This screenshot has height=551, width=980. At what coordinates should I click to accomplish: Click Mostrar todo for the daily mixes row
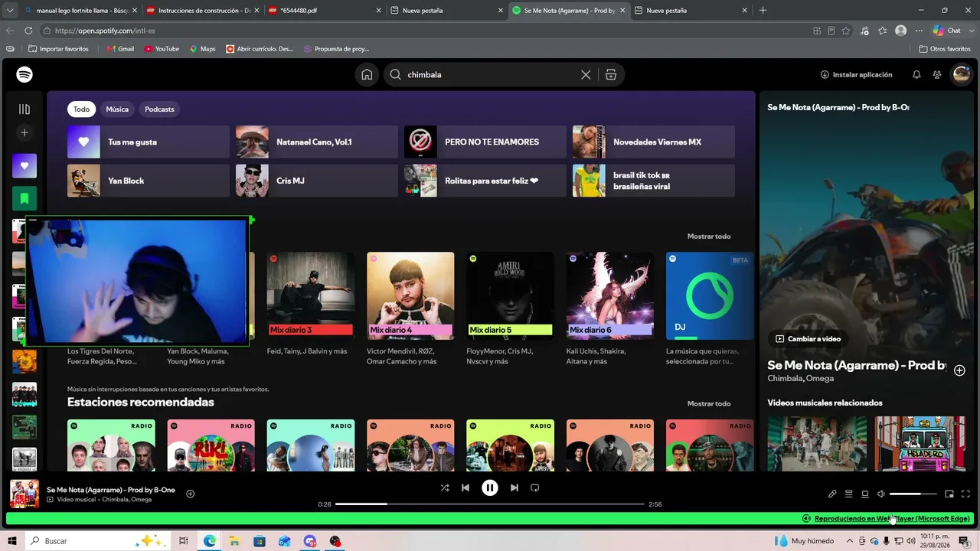click(709, 236)
